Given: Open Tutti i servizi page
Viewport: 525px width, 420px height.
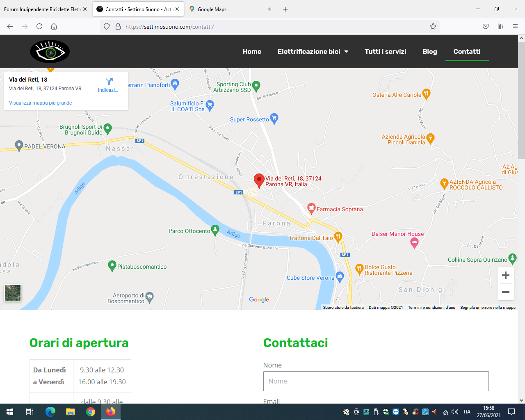Looking at the screenshot, I should point(386,52).
